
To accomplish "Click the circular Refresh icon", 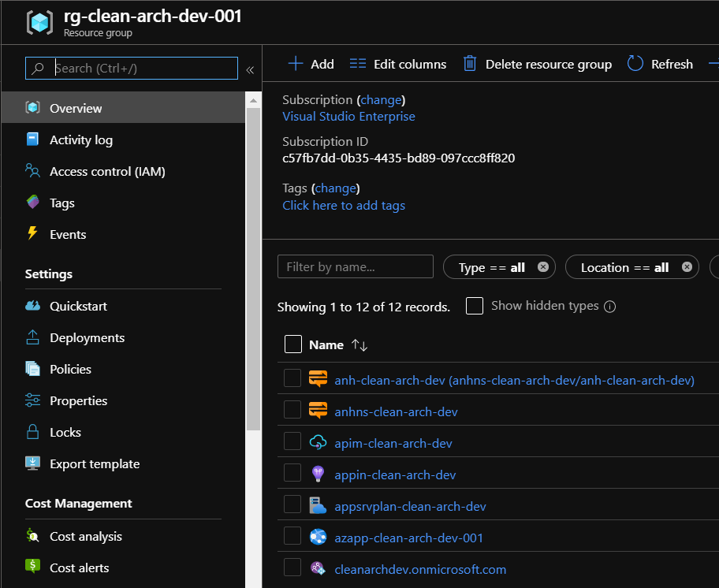I will coord(635,63).
